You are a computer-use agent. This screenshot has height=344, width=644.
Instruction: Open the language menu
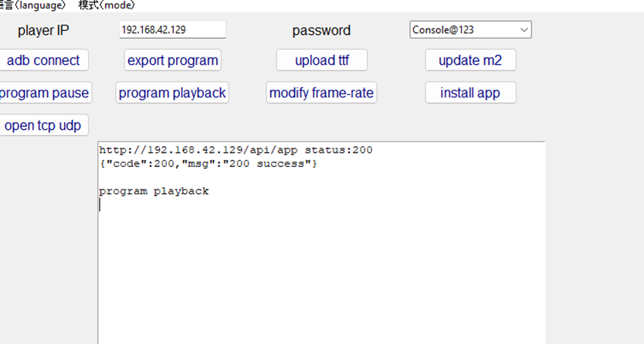(32, 5)
